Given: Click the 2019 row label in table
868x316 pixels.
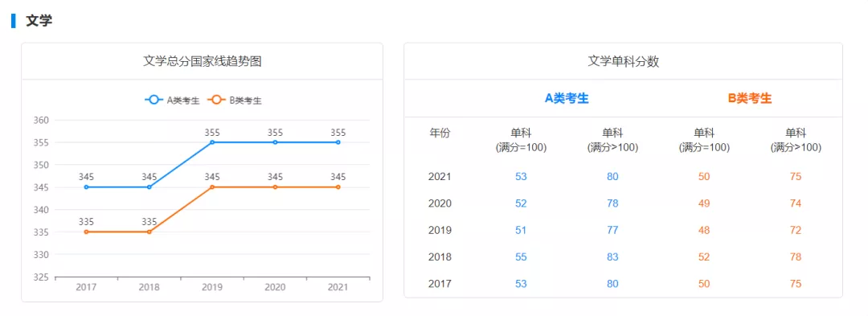Looking at the screenshot, I should 440,230.
